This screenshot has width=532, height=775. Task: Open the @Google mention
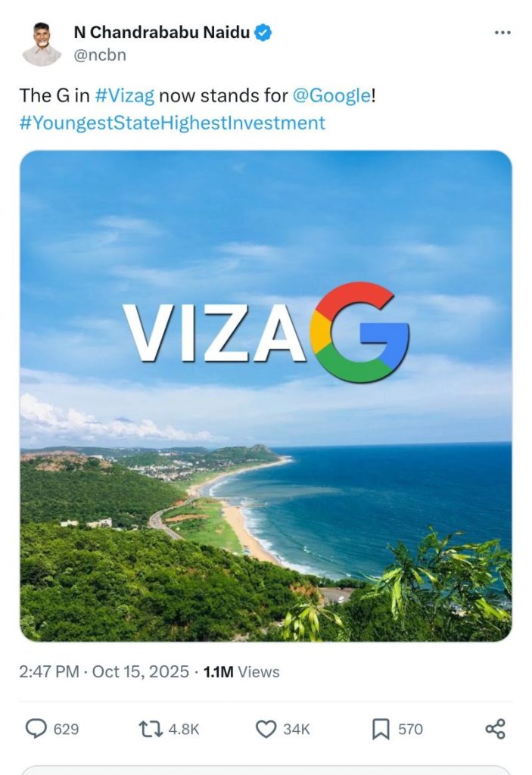331,95
